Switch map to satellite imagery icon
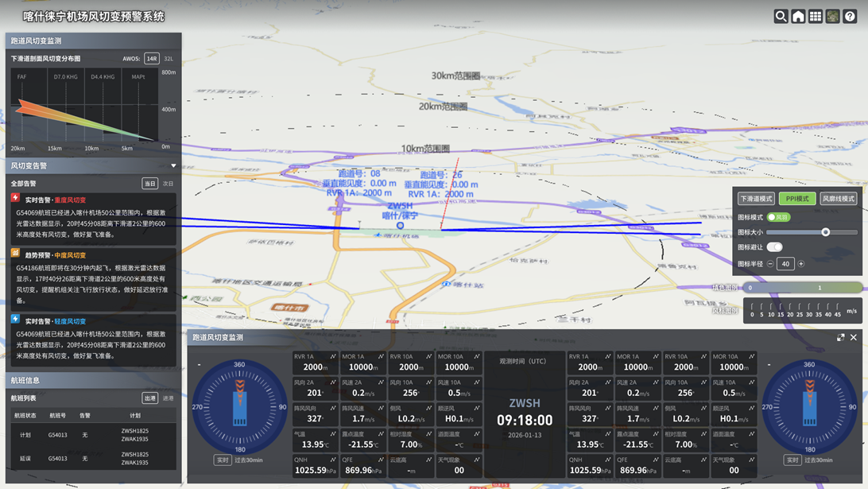 coord(832,16)
